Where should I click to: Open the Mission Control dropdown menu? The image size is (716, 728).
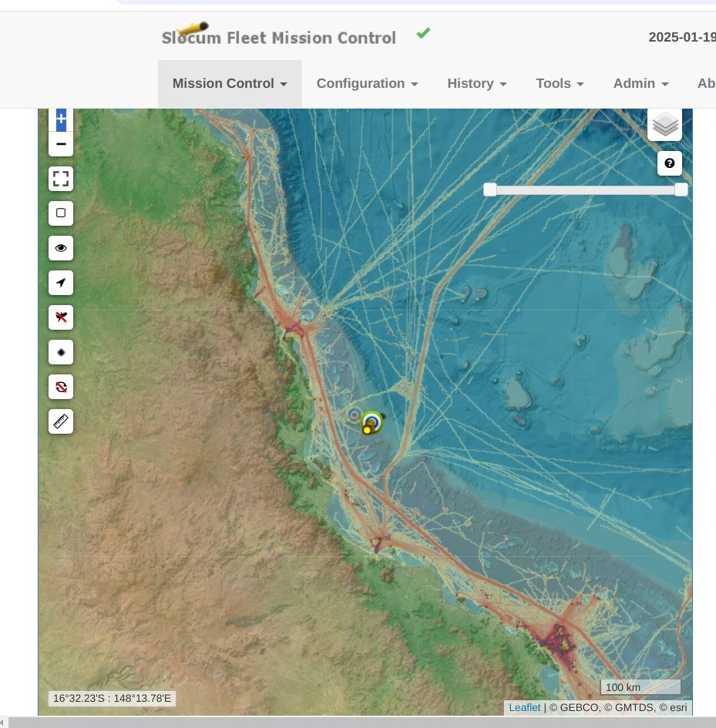click(230, 83)
